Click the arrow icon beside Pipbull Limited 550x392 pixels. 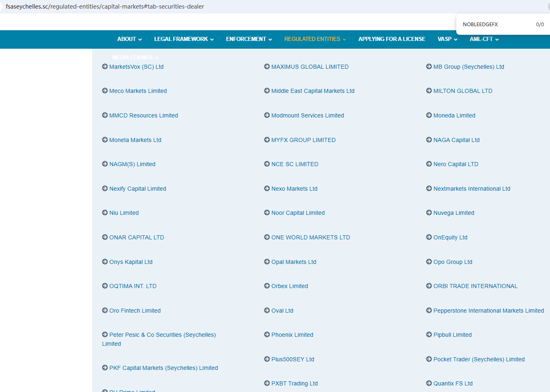(429, 334)
